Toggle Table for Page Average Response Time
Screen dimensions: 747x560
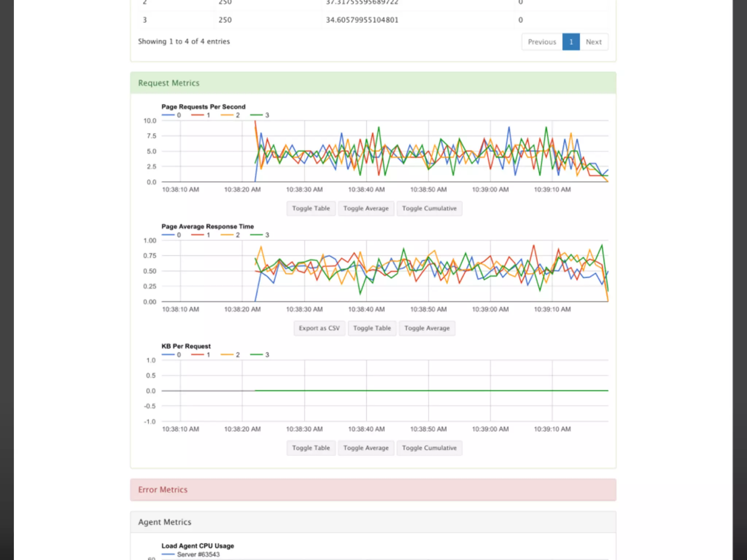tap(372, 328)
